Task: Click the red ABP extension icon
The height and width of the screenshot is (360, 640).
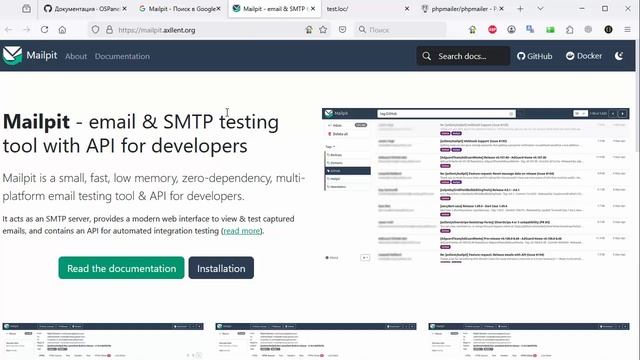Action: (492, 29)
